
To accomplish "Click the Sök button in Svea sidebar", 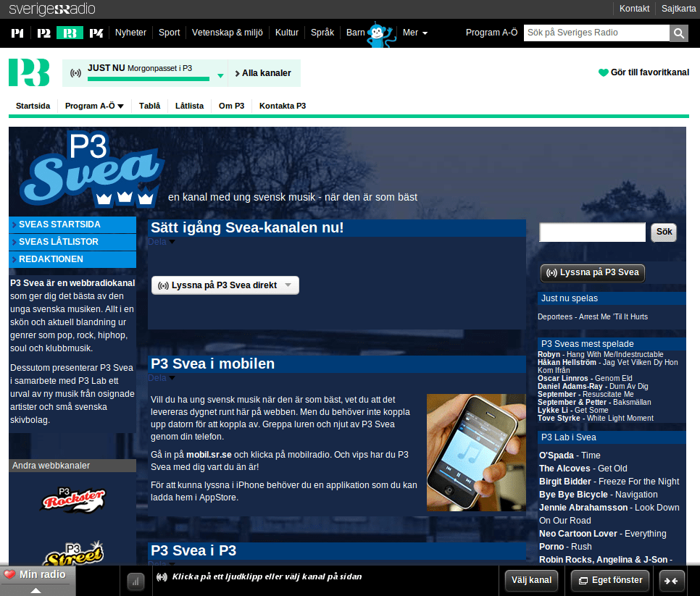I will click(x=664, y=232).
